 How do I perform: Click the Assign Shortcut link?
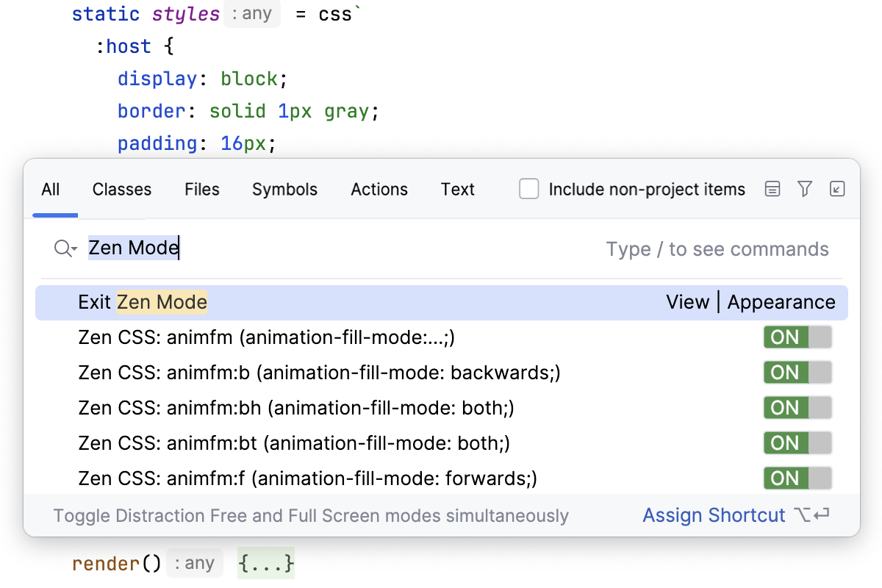(x=714, y=515)
